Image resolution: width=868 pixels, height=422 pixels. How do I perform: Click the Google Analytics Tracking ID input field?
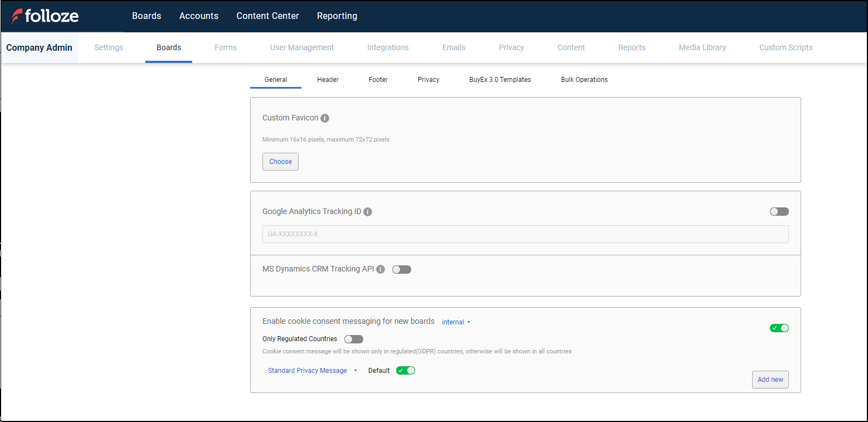click(525, 234)
